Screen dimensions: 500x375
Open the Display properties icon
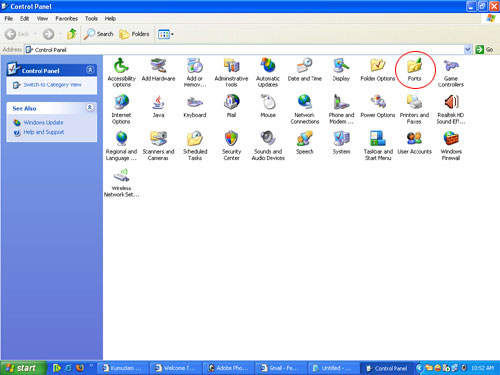point(341,69)
